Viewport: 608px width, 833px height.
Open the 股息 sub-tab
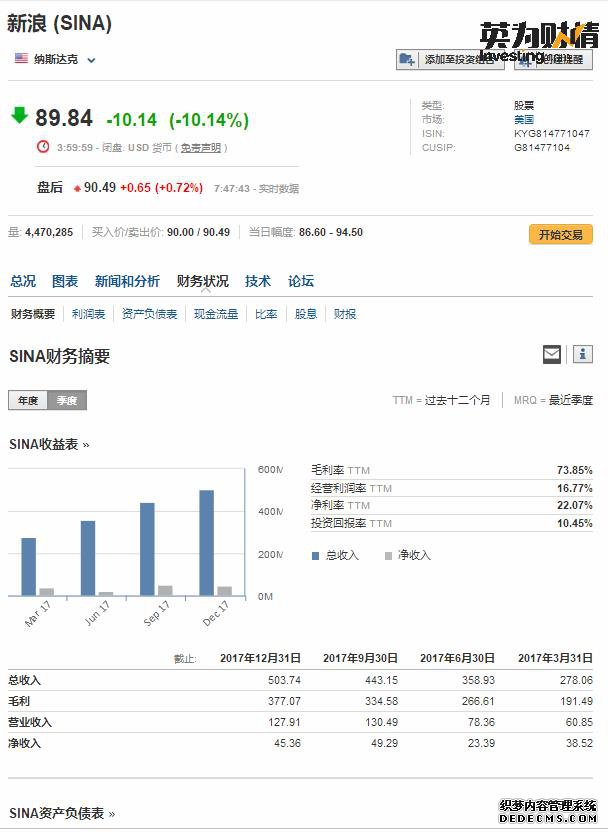(306, 314)
